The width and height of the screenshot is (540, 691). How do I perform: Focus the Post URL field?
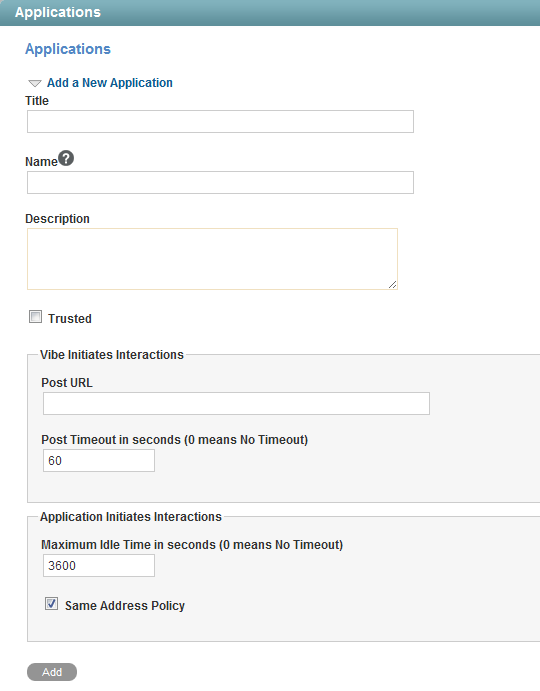tap(236, 404)
